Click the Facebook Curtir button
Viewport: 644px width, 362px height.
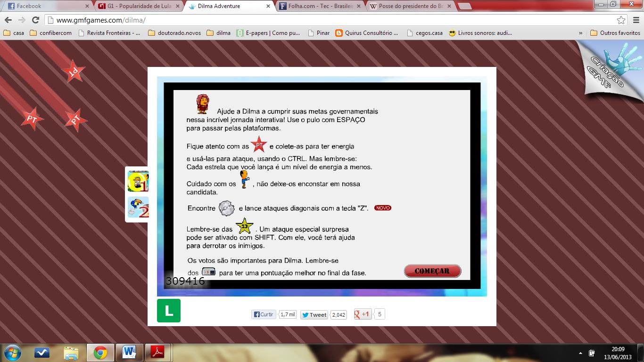(264, 314)
